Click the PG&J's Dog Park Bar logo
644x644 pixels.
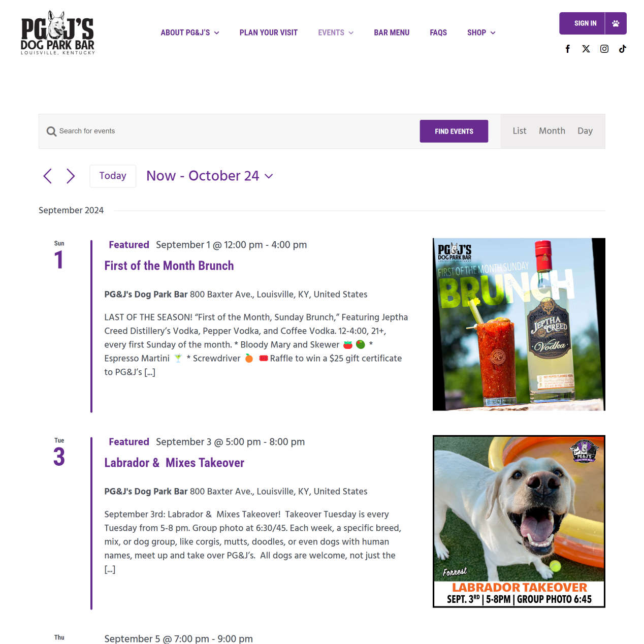[58, 33]
